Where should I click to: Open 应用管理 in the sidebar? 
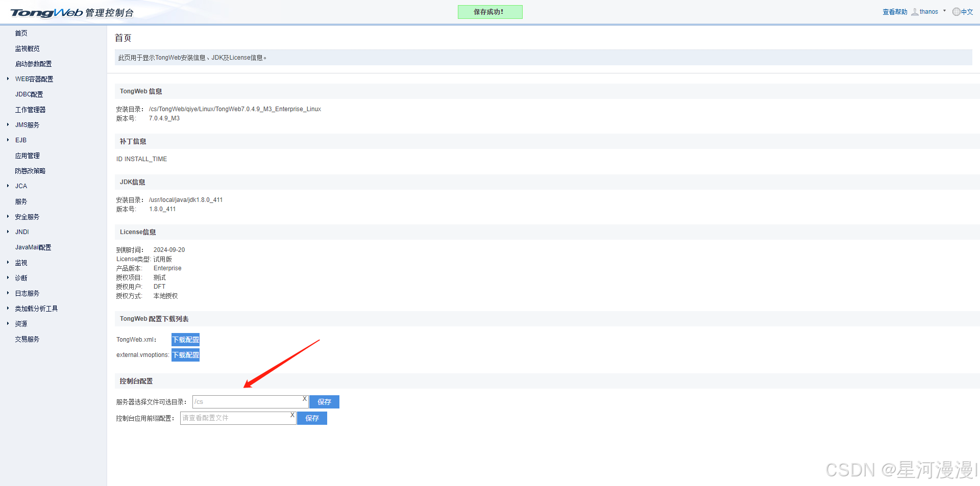click(27, 156)
